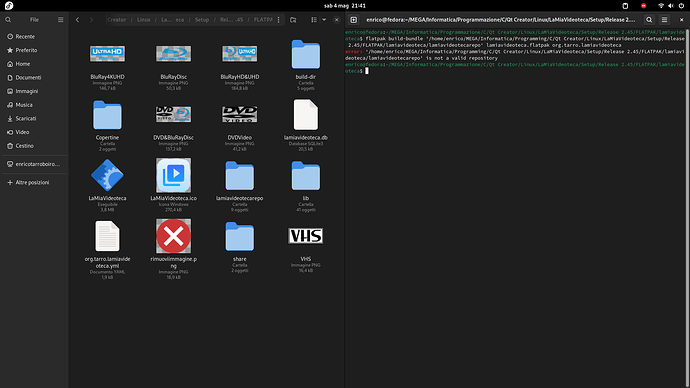Open volume control in the system tray
This screenshot has width=690, height=388.
671,6
